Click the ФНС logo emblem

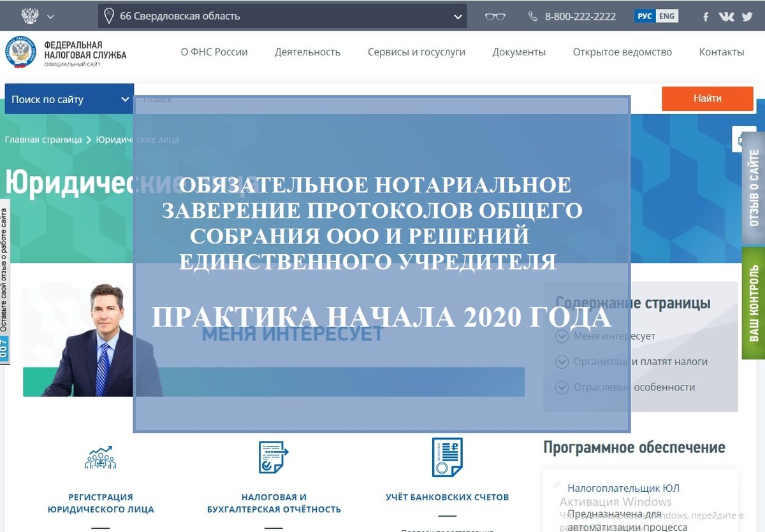(20, 52)
